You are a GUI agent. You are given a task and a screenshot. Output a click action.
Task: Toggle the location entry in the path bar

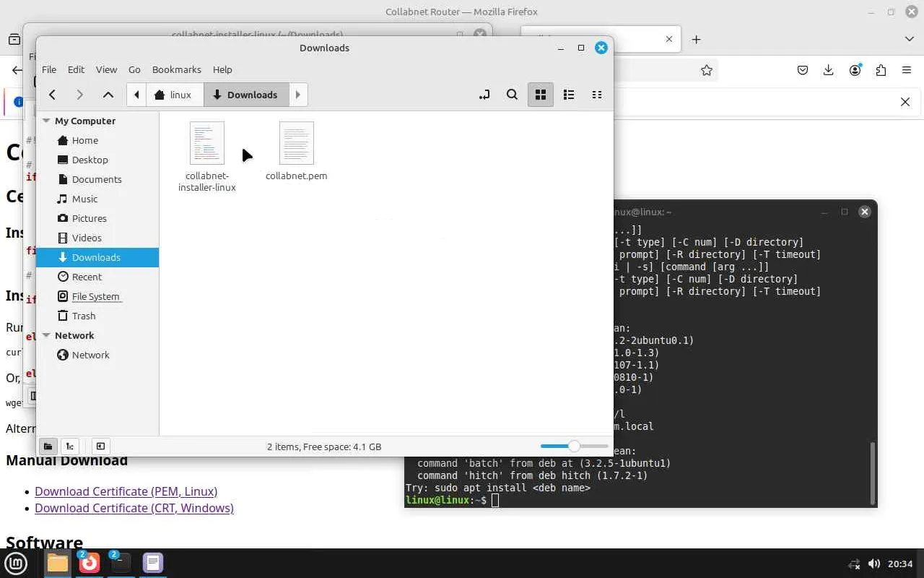484,95
